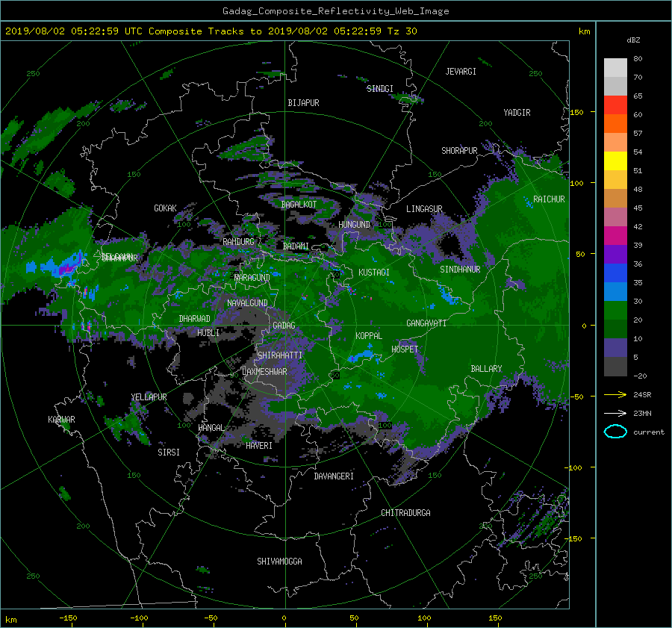This screenshot has width=672, height=628.
Task: Pick the orange 60-57 dBZ legend swatch
Action: coord(615,124)
